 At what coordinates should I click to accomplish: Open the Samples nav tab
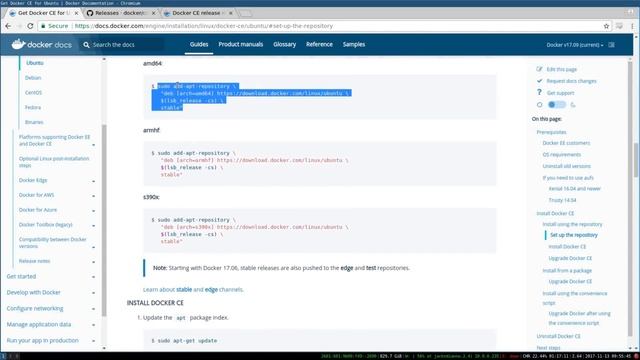(353, 44)
